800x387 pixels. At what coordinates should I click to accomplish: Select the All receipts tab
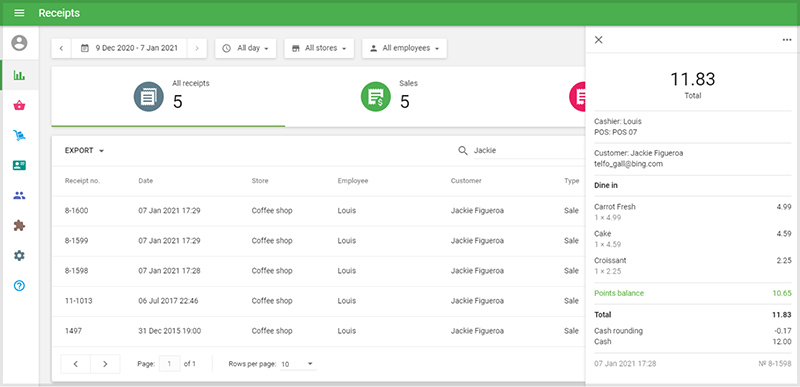[x=168, y=96]
